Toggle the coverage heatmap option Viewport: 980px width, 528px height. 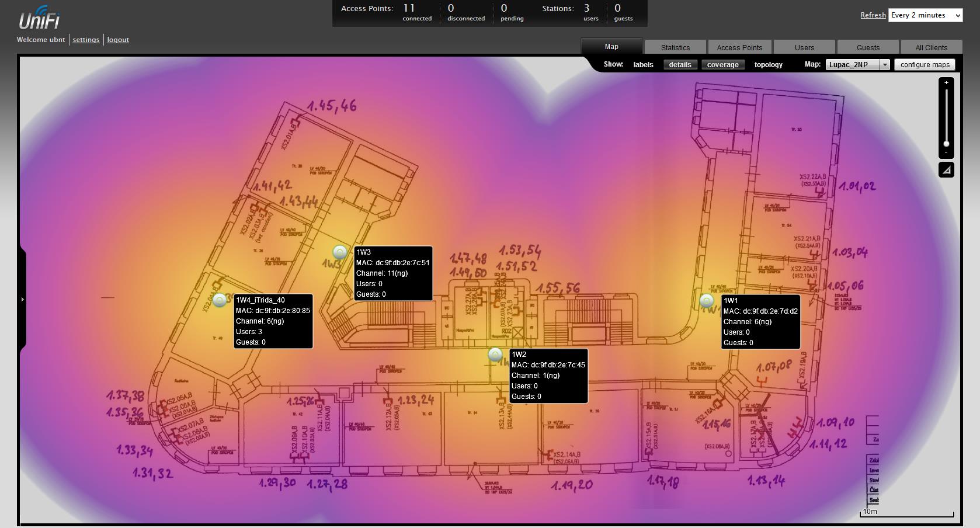(722, 65)
